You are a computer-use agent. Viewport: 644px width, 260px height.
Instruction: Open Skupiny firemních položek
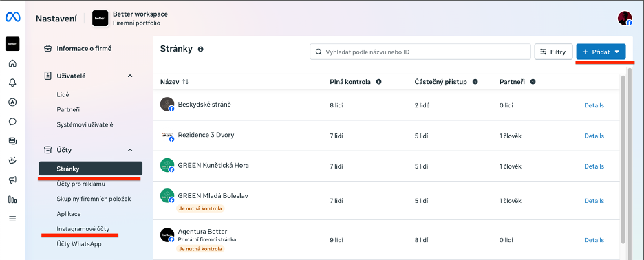(94, 199)
